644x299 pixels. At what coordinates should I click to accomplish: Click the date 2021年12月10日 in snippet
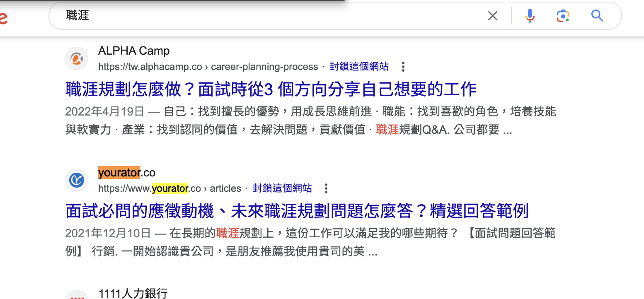coord(108,233)
